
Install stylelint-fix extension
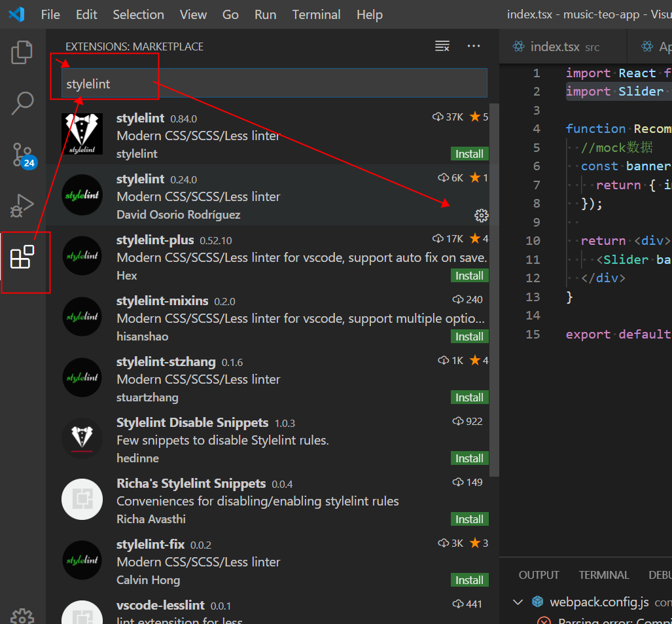coord(469,580)
